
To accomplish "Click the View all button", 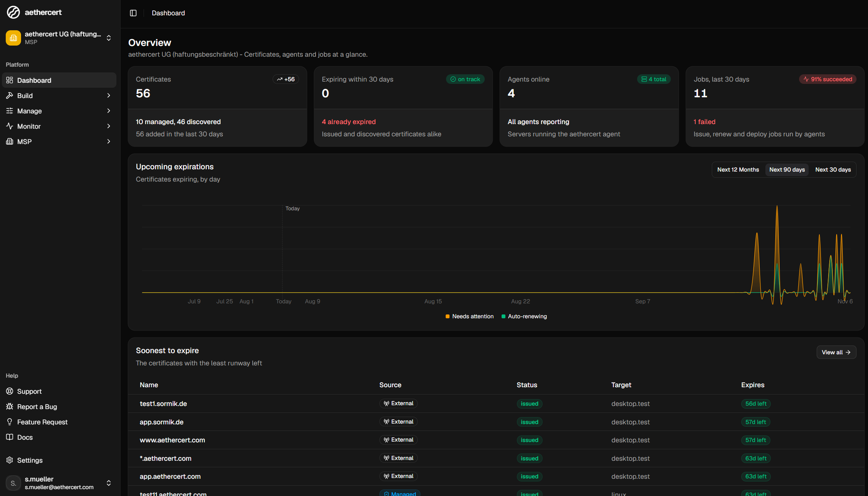I will (x=836, y=352).
